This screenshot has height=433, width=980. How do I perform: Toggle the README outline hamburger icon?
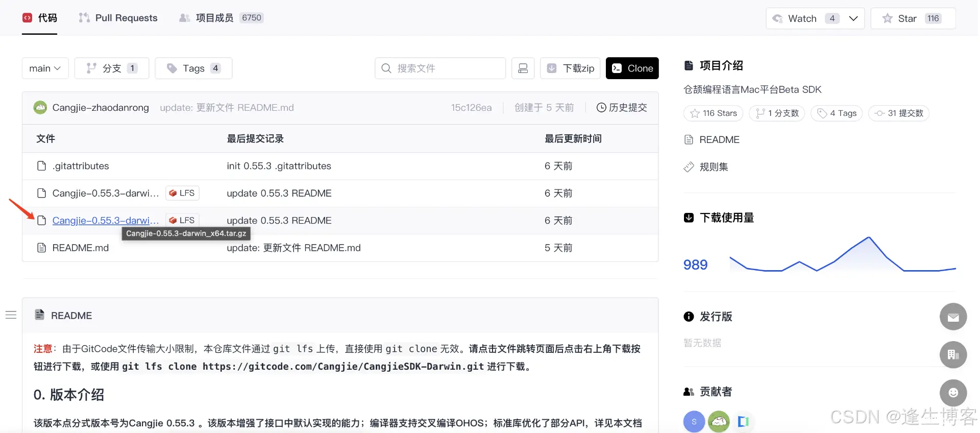click(11, 315)
